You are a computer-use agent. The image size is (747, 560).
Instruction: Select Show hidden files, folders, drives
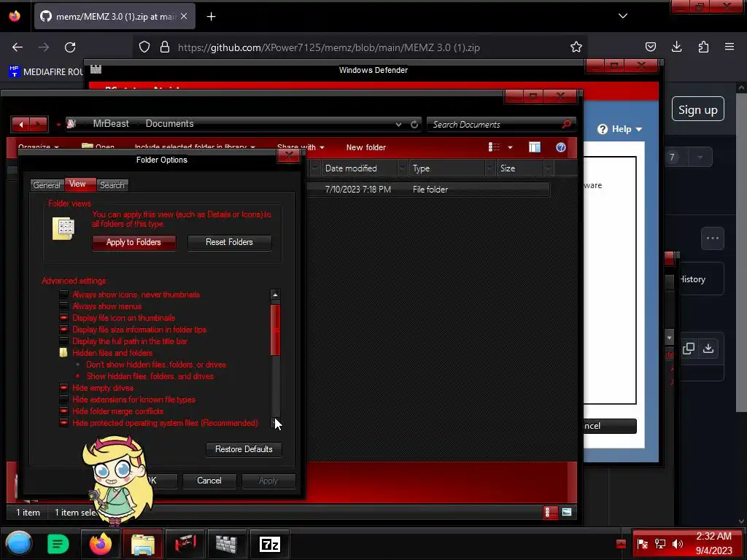pyautogui.click(x=77, y=376)
